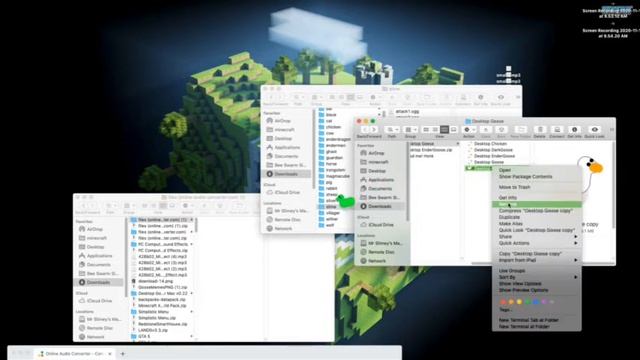Pick yellow tag color in context menu
The image size is (640, 360).
519,302
